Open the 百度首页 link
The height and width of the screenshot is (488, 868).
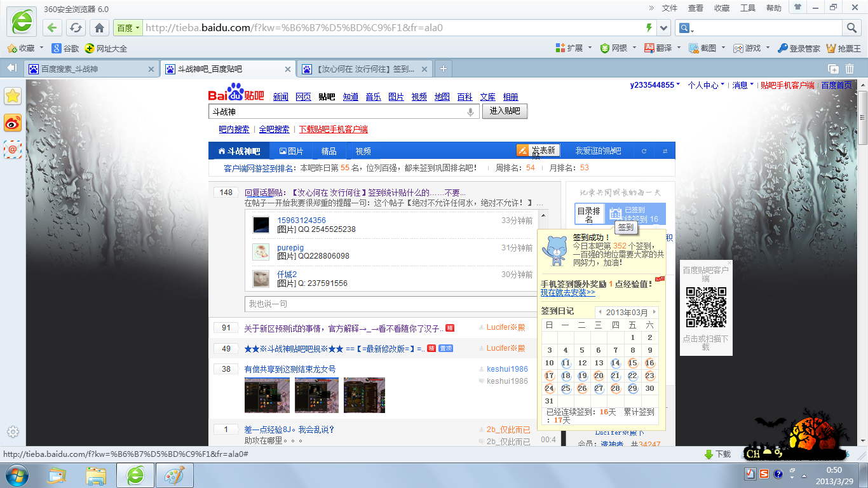[836, 85]
